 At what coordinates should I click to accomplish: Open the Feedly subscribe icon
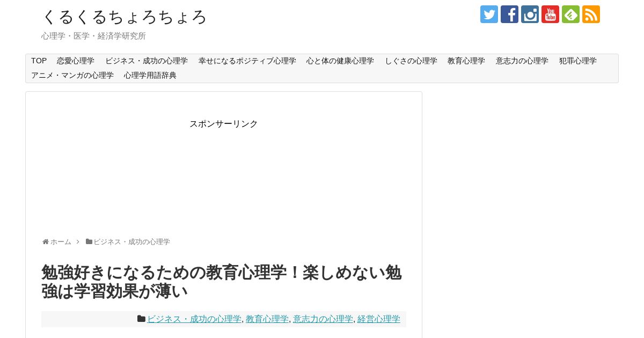pyautogui.click(x=570, y=14)
